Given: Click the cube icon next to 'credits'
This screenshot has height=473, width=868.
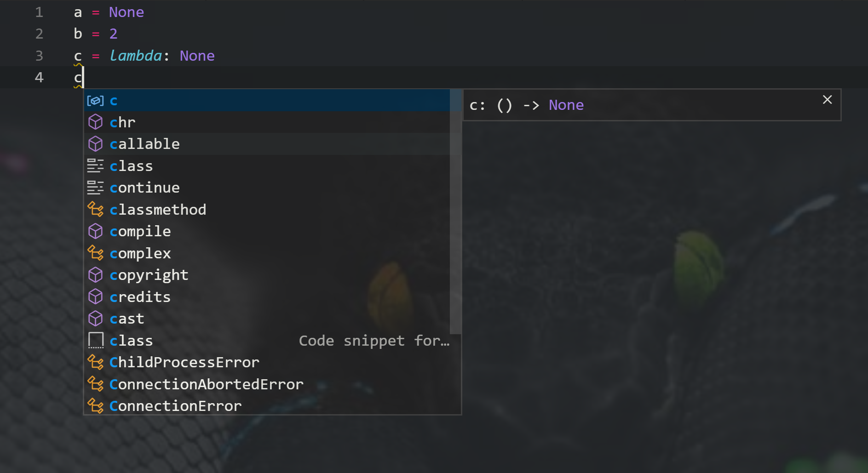Looking at the screenshot, I should click(95, 296).
